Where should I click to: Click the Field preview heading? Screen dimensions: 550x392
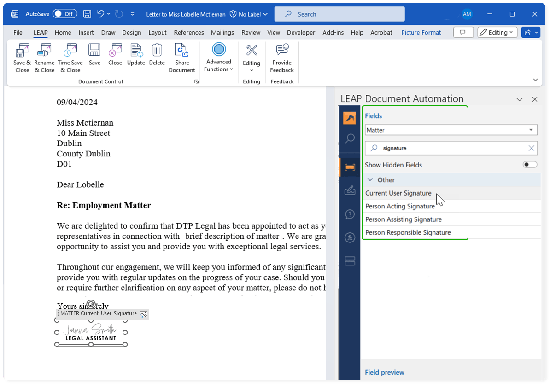[x=385, y=372]
